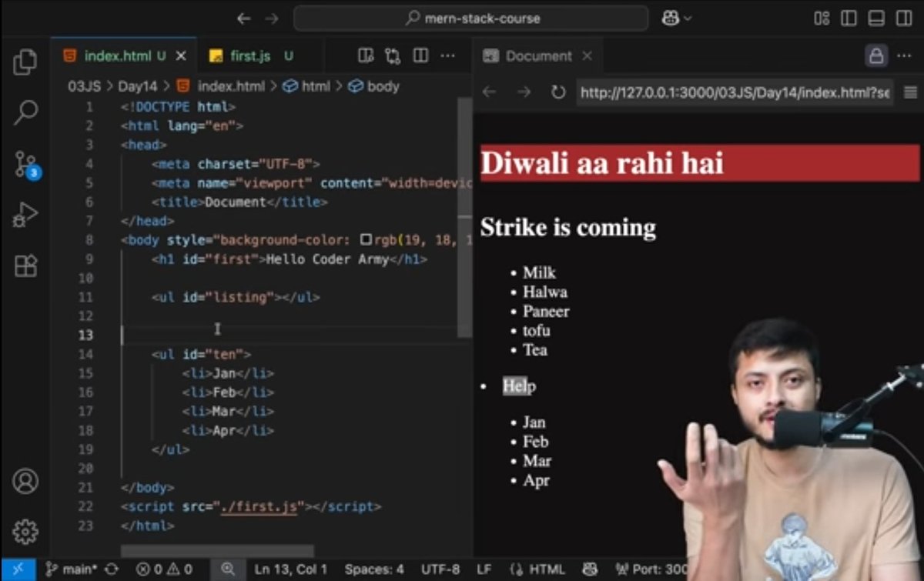
Task: Close the index.html tab
Action: [x=182, y=56]
